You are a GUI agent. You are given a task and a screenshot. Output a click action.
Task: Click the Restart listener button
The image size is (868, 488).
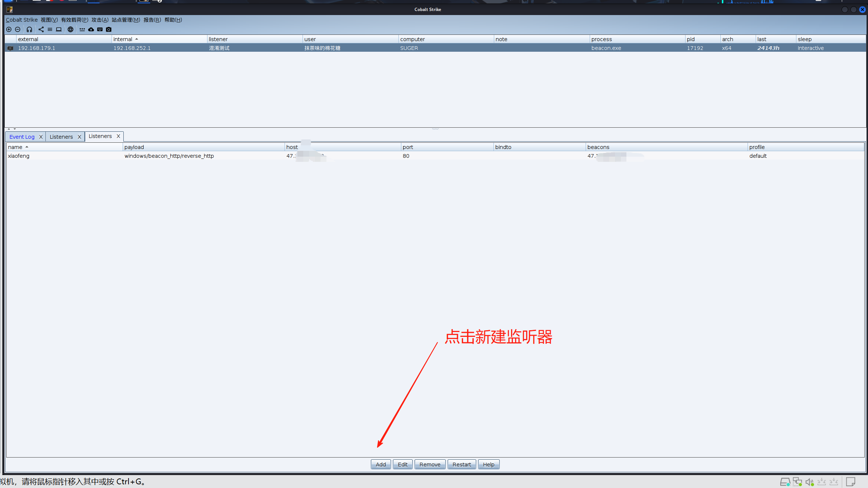(462, 465)
